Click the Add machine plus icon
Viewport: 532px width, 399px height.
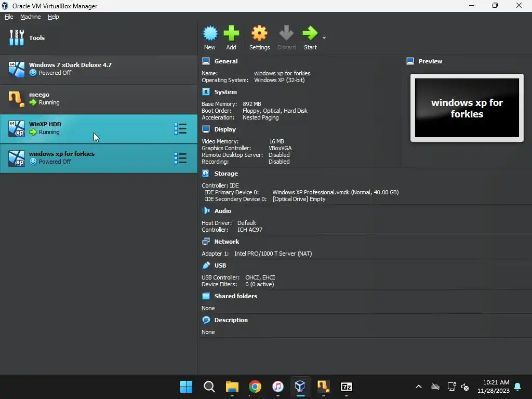pyautogui.click(x=231, y=33)
